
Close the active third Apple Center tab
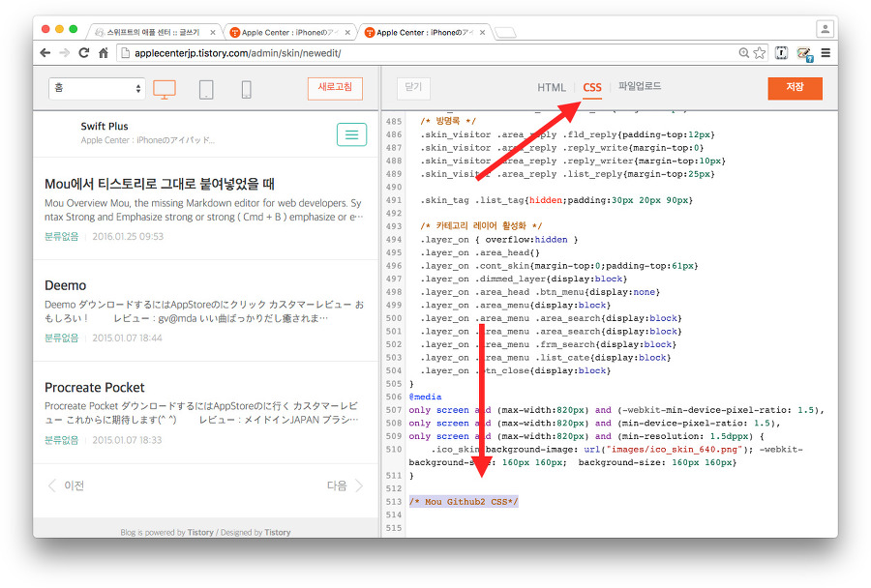482,33
